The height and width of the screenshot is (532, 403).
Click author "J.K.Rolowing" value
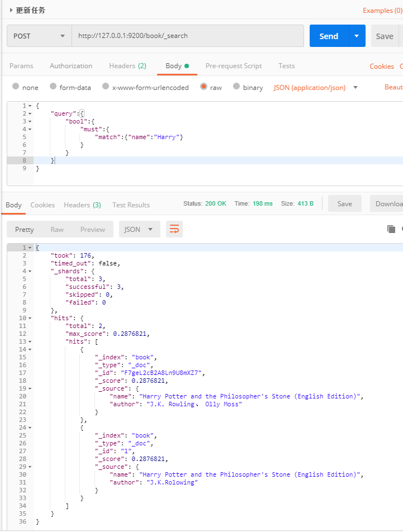[x=172, y=482]
